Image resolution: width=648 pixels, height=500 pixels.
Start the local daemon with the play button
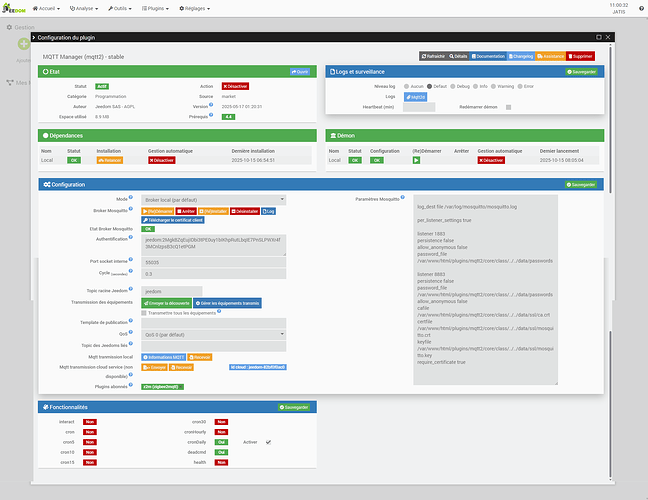[416, 160]
